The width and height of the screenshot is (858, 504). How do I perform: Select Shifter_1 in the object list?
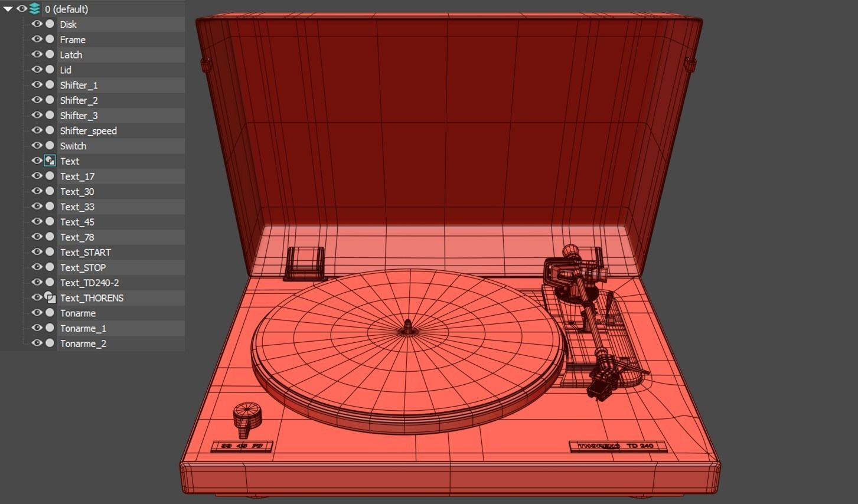click(79, 86)
